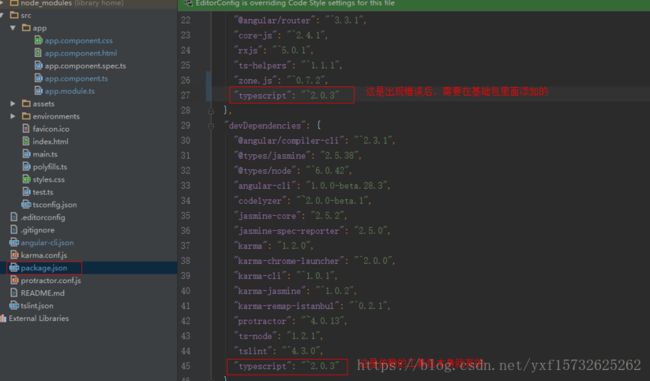Select the app folder label
This screenshot has width=650, height=381.
[39, 28]
